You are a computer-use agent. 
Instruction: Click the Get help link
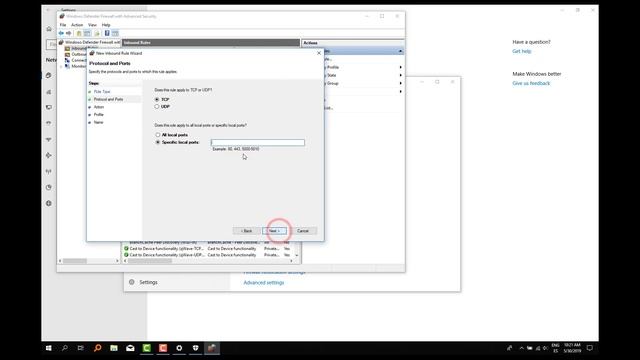[522, 51]
